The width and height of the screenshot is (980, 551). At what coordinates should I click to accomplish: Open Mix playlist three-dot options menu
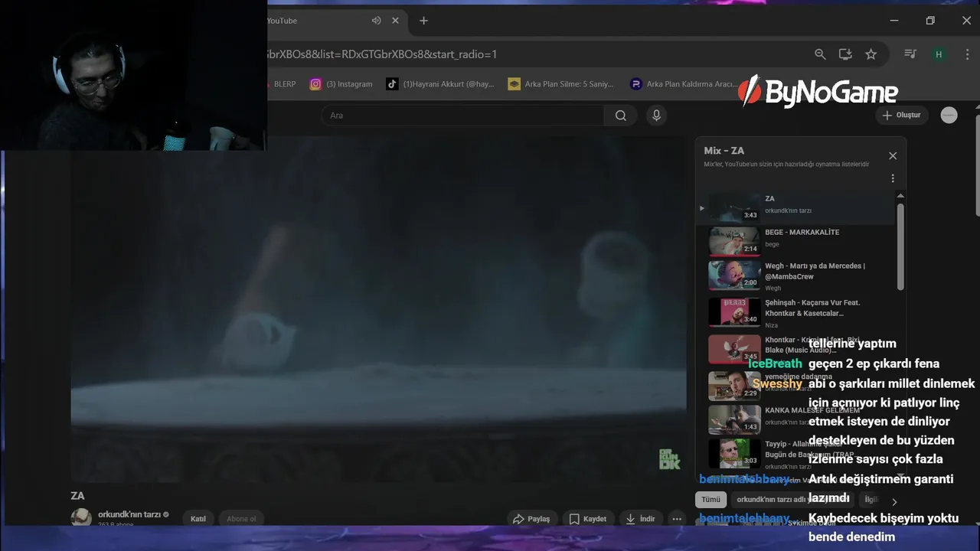[x=893, y=178]
